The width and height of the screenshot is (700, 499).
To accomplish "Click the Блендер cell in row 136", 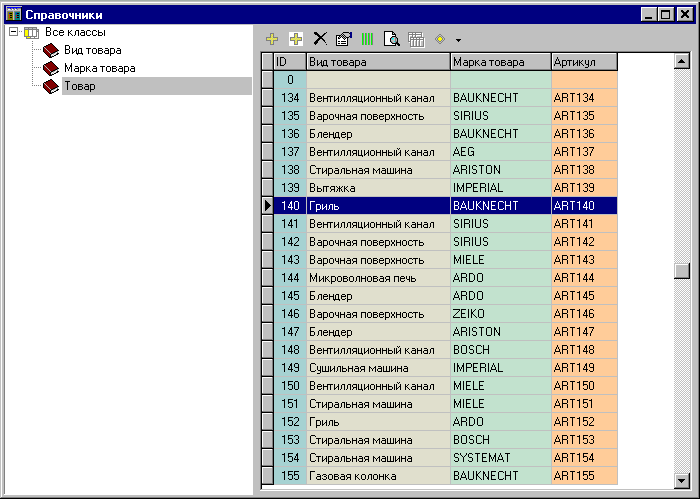I will click(379, 134).
